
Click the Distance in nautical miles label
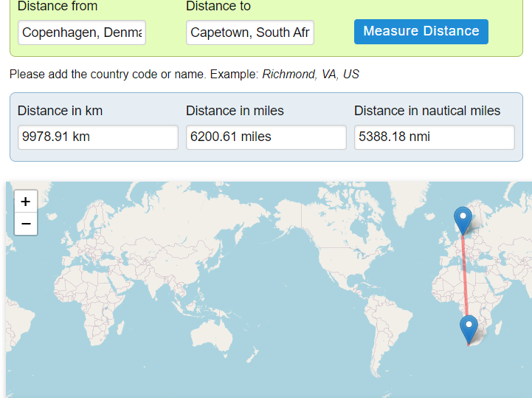pos(427,111)
